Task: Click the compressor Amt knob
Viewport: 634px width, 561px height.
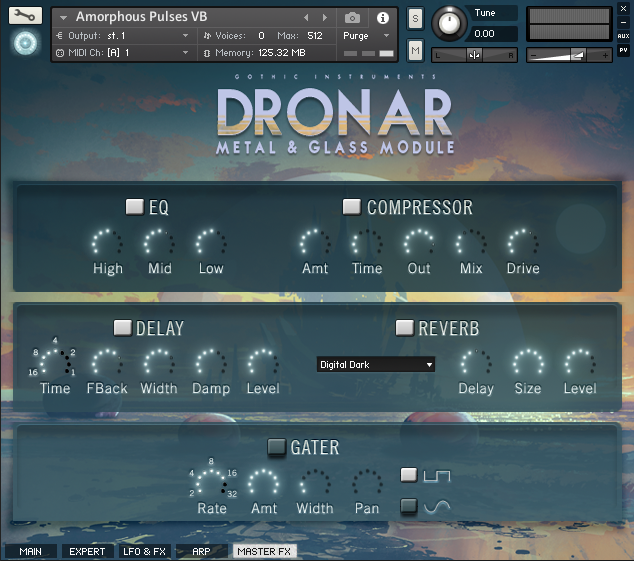Action: [x=315, y=244]
